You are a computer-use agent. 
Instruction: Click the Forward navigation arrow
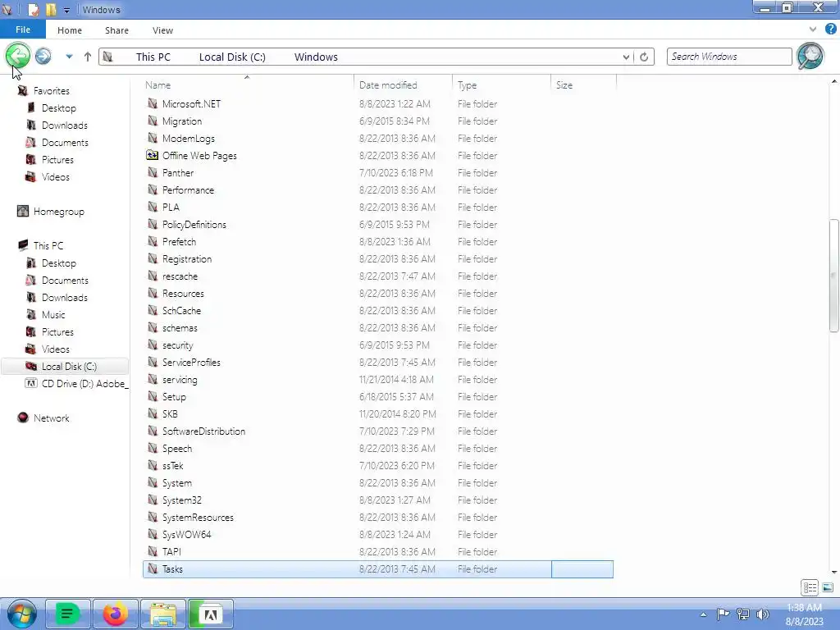click(x=43, y=56)
